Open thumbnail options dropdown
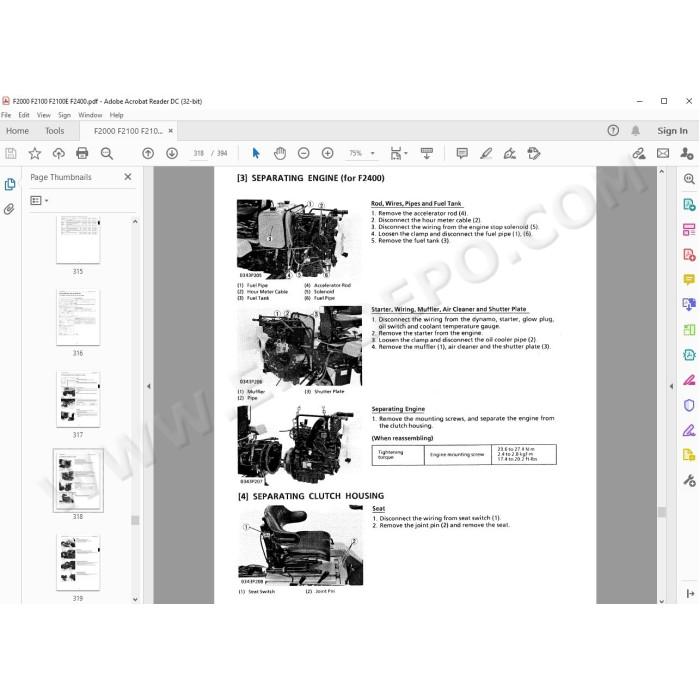 click(39, 200)
